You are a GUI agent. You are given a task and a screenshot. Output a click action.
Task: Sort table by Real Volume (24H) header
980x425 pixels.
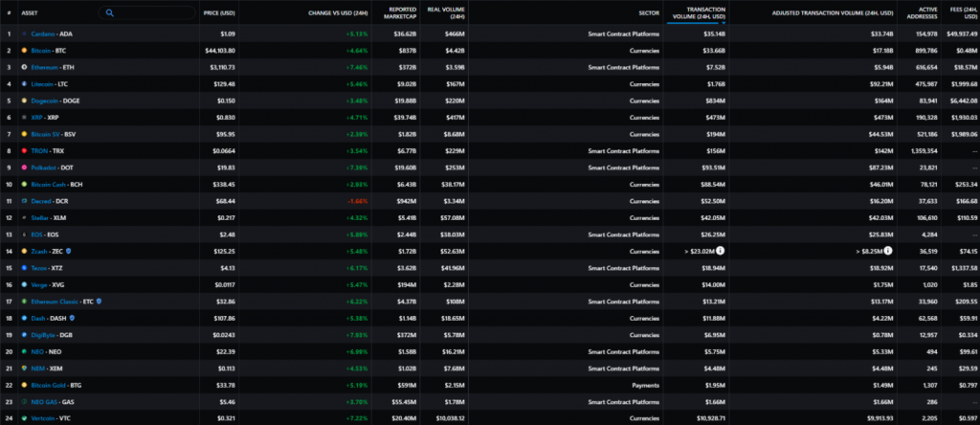446,12
